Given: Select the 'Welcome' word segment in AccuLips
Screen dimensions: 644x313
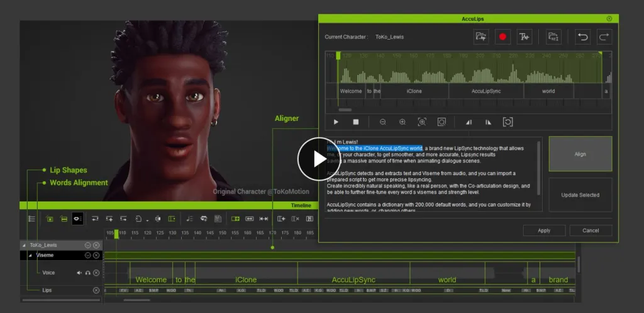Looking at the screenshot, I should 351,91.
